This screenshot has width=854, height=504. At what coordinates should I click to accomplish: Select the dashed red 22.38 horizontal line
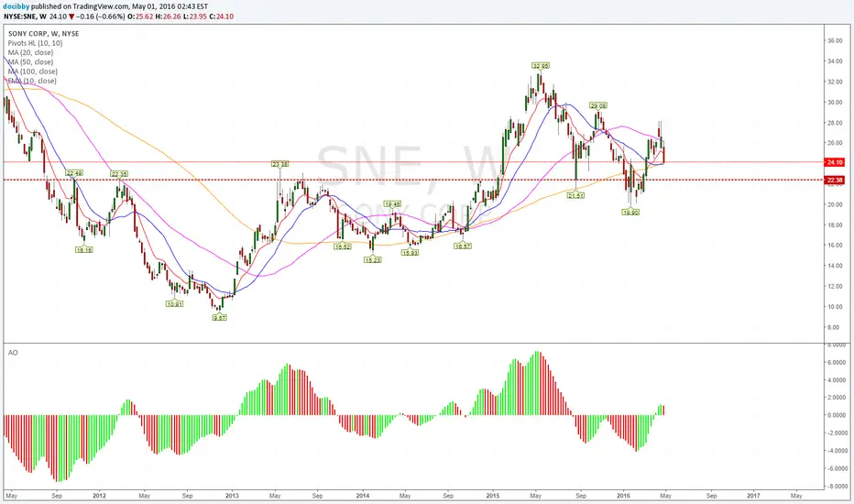(x=414, y=180)
